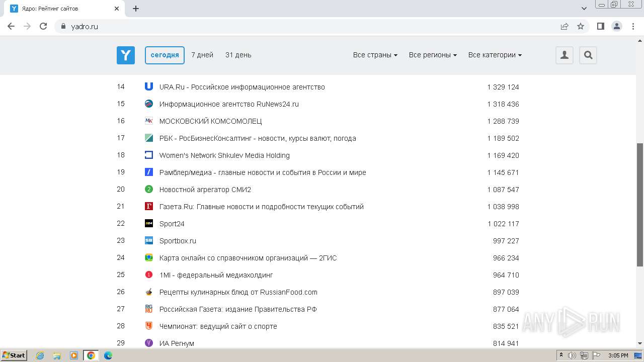
Task: Click Sport24 black favicon
Action: (x=149, y=223)
